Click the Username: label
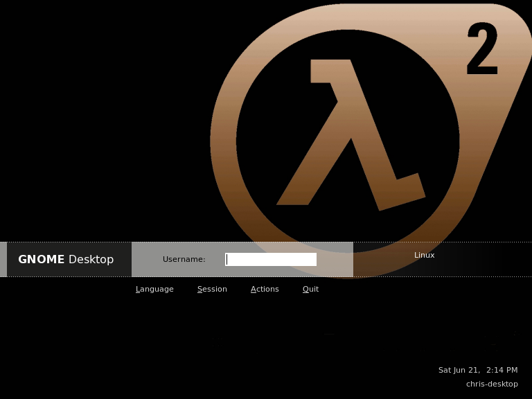 (184, 259)
